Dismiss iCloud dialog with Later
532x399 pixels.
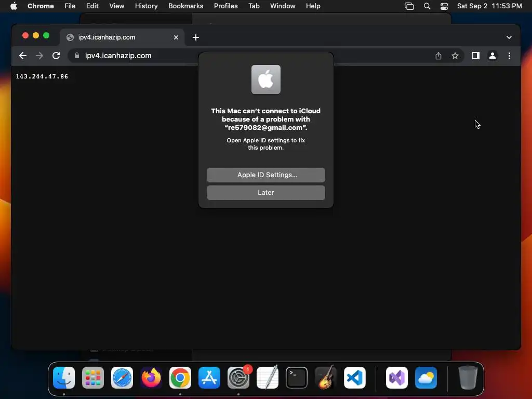click(x=265, y=193)
